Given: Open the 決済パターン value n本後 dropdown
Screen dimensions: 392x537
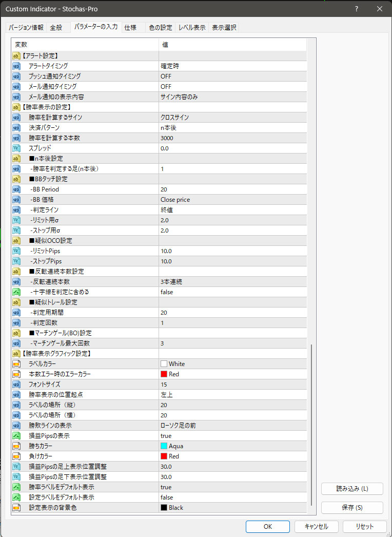Looking at the screenshot, I should coord(233,128).
